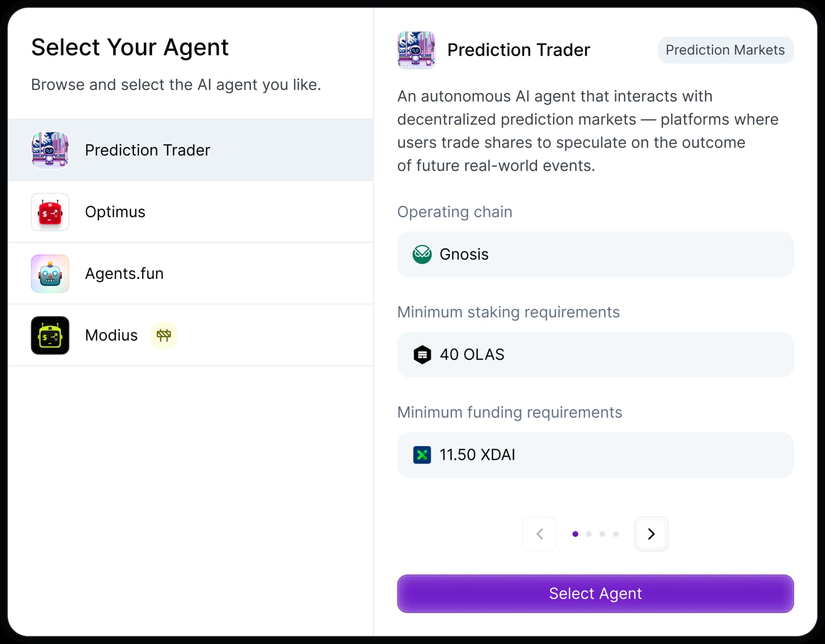
Task: Click the black OLAS token hexagon icon
Action: tap(422, 354)
